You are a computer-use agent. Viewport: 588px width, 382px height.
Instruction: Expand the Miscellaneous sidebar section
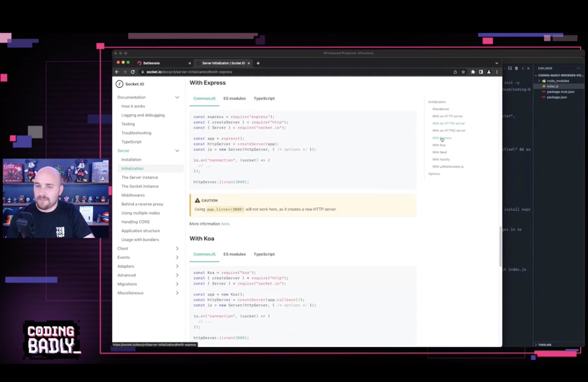177,293
